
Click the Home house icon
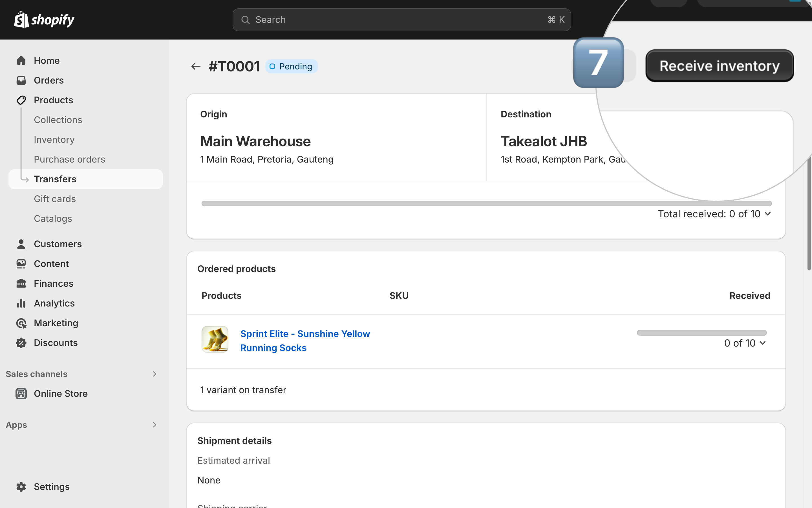(x=21, y=60)
